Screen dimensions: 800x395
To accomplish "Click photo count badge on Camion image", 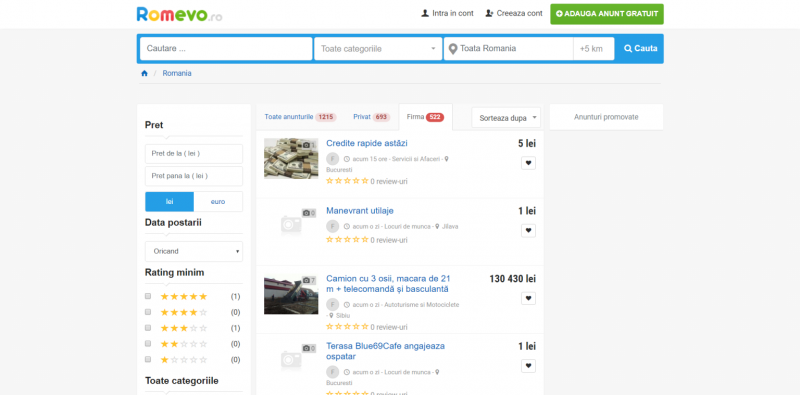I will point(309,280).
